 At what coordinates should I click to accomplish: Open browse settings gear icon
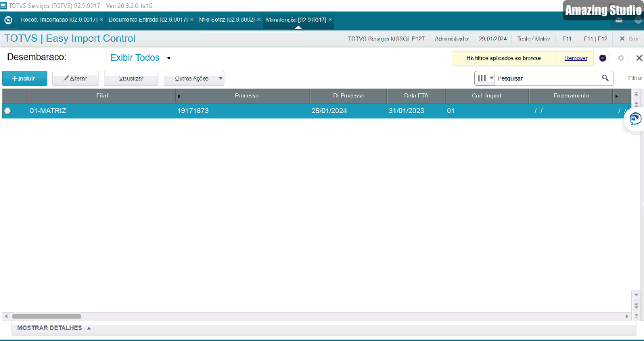pyautogui.click(x=621, y=58)
